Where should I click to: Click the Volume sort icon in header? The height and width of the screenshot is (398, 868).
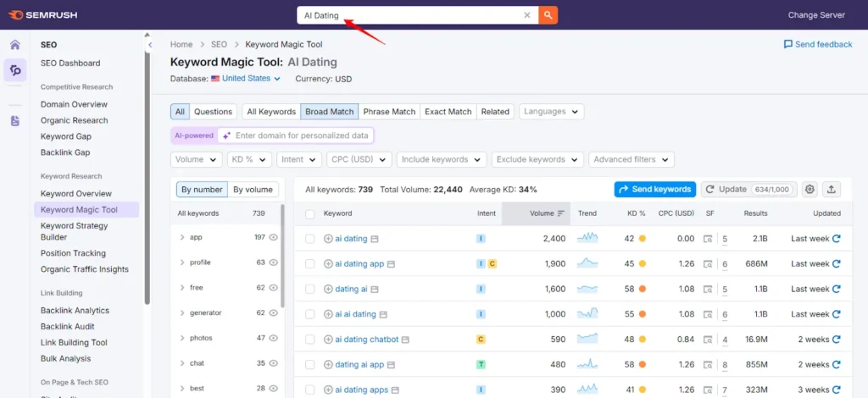(561, 213)
